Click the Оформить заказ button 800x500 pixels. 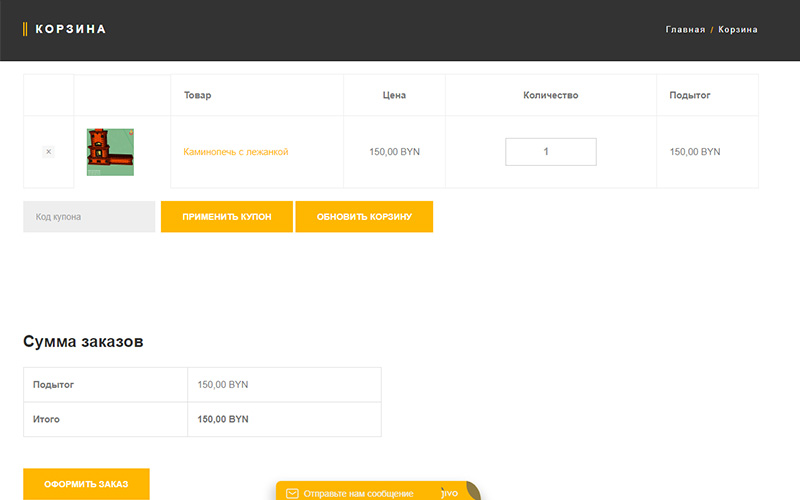point(86,484)
